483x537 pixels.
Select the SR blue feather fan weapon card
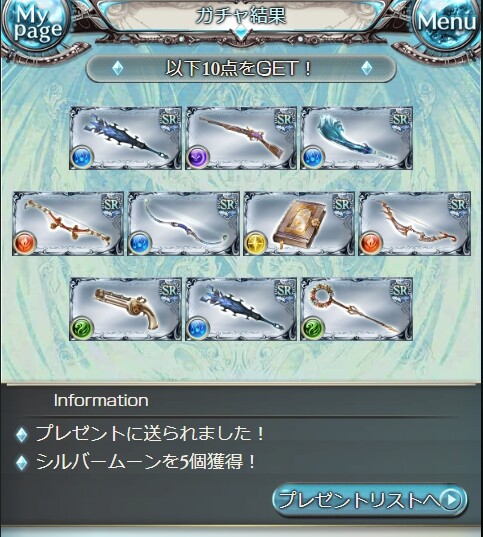click(x=356, y=138)
